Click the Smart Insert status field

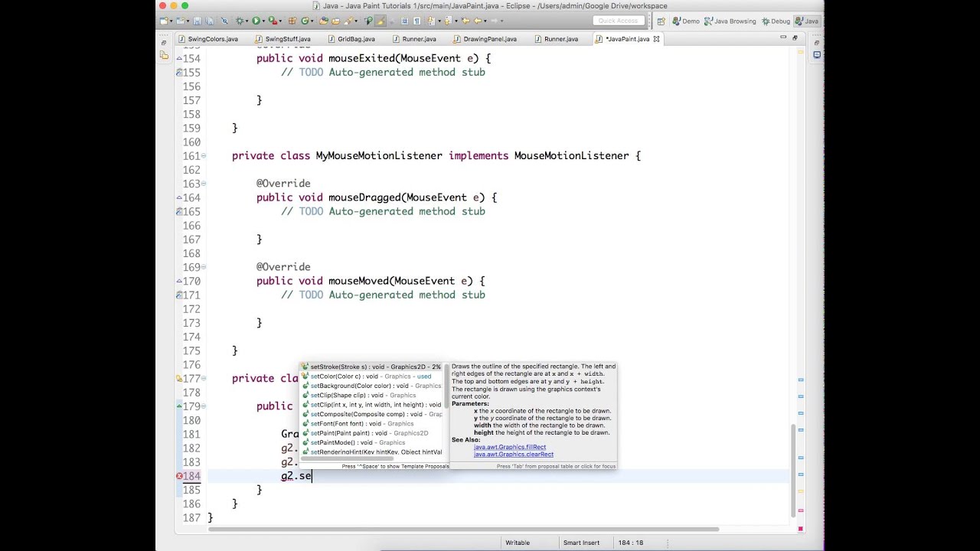coord(581,543)
